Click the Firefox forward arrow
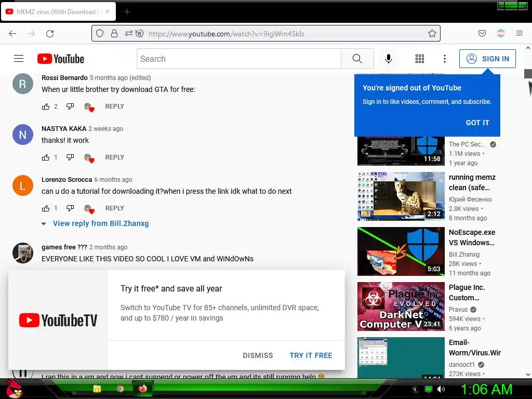 (x=31, y=34)
